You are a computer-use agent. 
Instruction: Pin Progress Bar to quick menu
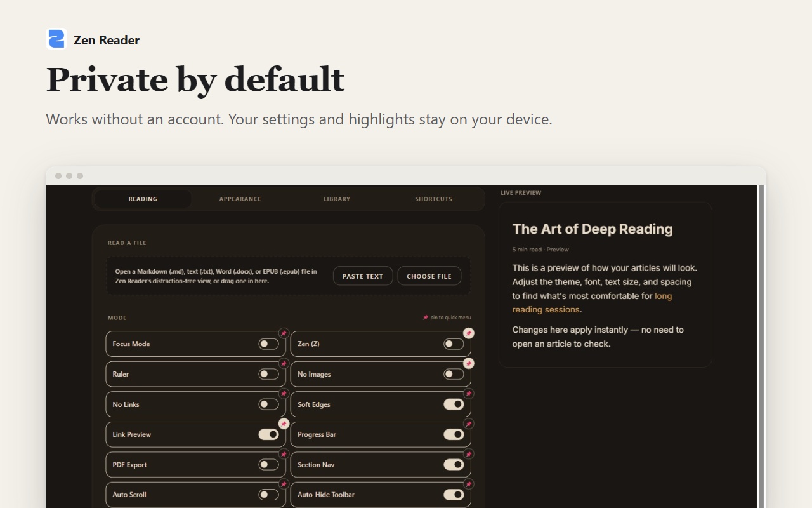click(469, 424)
